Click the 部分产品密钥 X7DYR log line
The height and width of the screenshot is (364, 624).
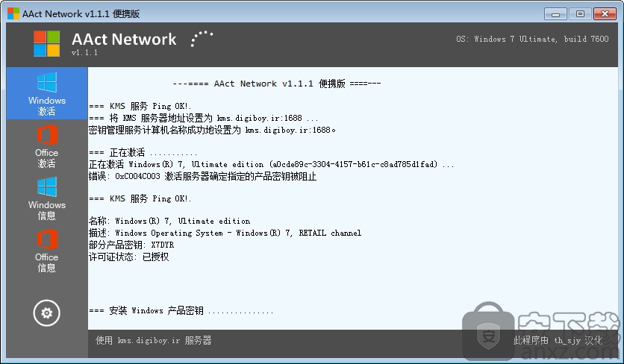(x=131, y=245)
